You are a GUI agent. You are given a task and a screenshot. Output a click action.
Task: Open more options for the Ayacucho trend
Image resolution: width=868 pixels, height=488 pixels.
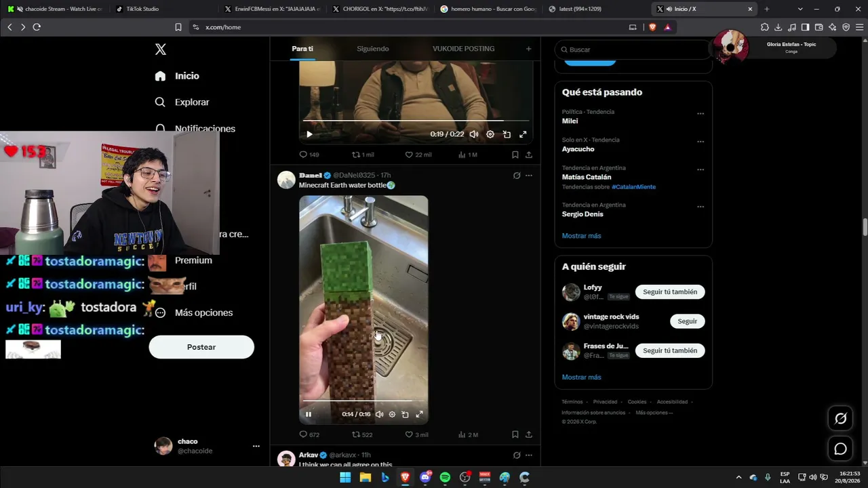(x=701, y=142)
